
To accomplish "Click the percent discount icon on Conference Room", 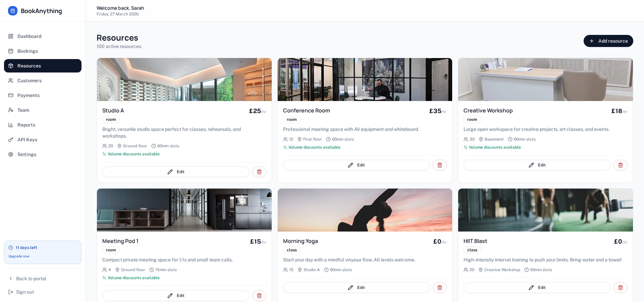I will [285, 147].
